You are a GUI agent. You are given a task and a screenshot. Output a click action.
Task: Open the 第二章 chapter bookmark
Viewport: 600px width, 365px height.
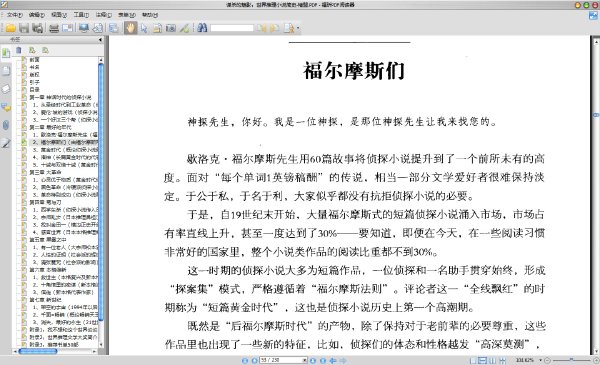coord(51,127)
